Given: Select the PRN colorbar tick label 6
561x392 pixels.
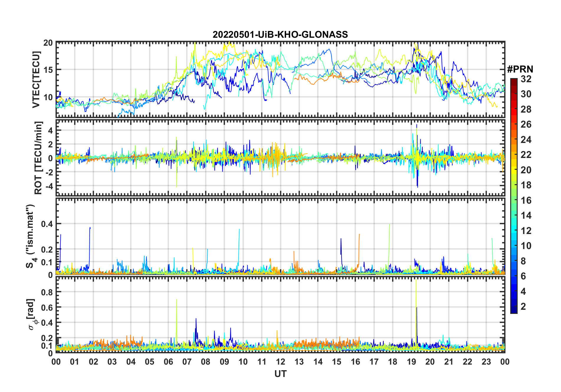Looking at the screenshot, I should coord(523,276).
